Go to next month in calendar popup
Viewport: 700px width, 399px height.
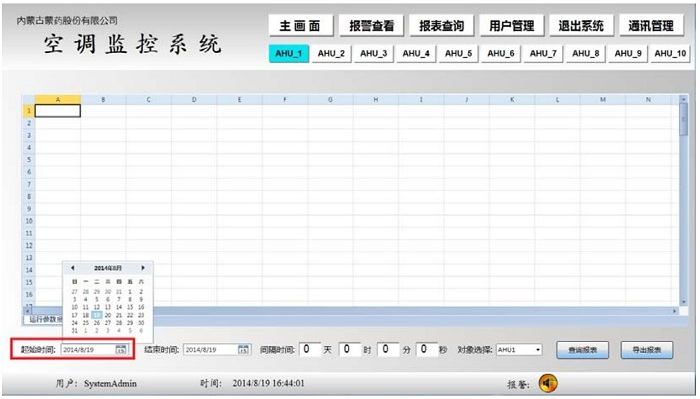point(143,268)
